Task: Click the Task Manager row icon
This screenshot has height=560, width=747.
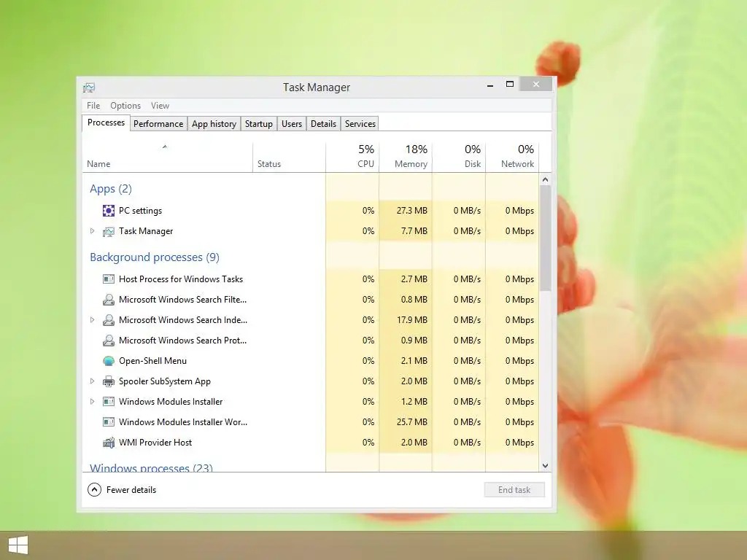Action: [109, 231]
